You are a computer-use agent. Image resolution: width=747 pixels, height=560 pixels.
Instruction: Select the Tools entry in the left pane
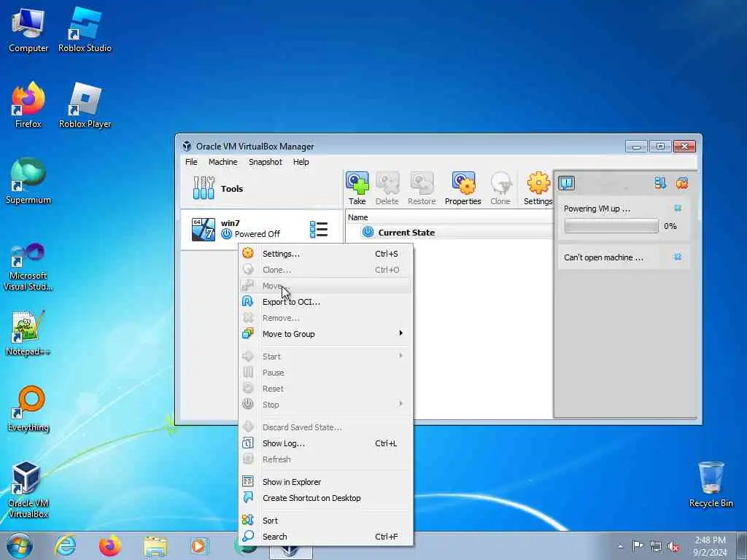click(261, 189)
